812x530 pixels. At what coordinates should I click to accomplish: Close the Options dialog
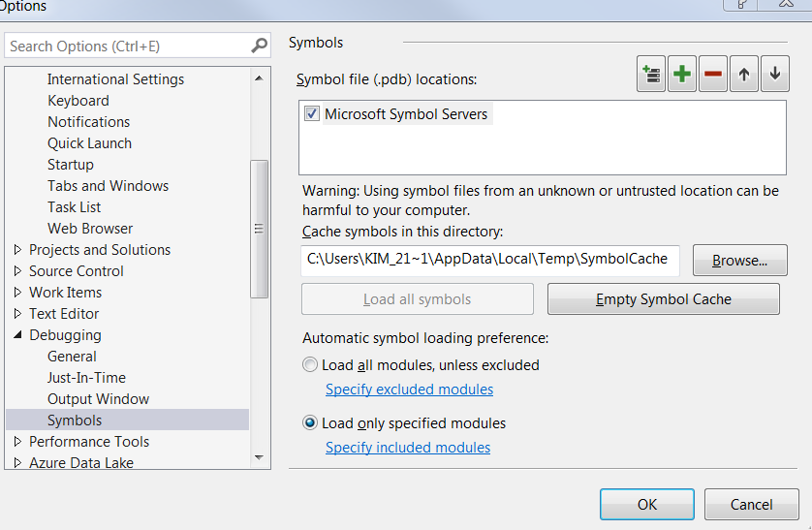pos(785,4)
